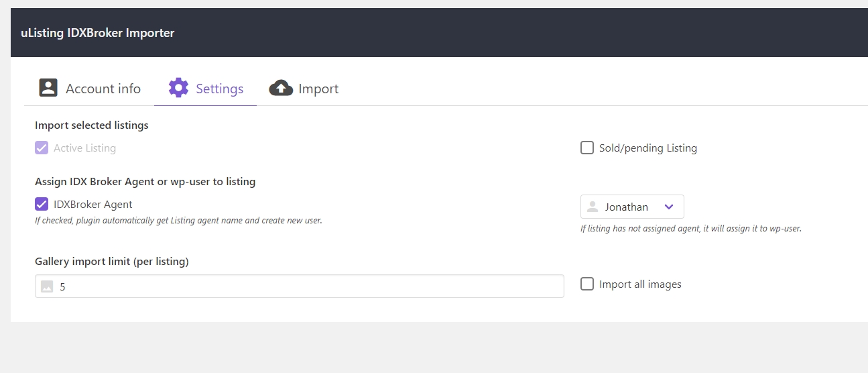868x373 pixels.
Task: Click the Account info person icon
Action: click(x=48, y=88)
